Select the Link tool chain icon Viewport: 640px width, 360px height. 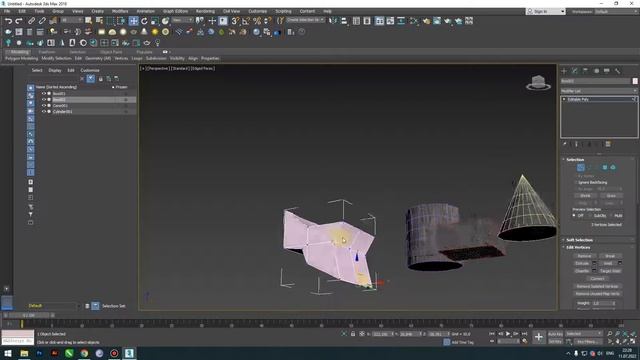coord(31,20)
